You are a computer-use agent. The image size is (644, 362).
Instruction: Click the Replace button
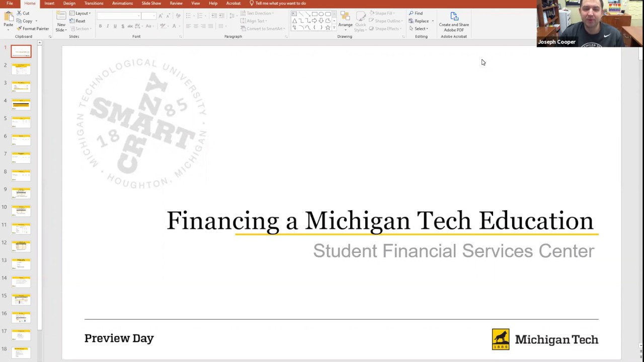(419, 21)
